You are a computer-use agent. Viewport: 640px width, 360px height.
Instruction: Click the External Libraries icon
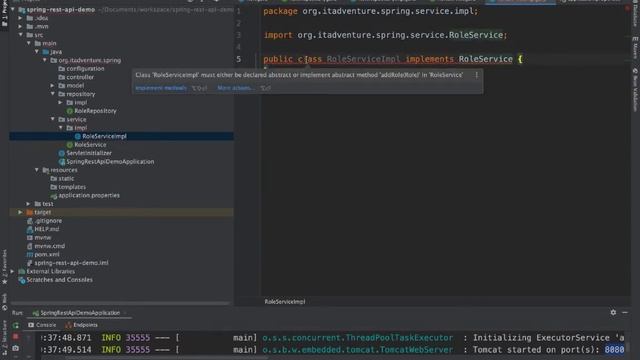[22, 271]
